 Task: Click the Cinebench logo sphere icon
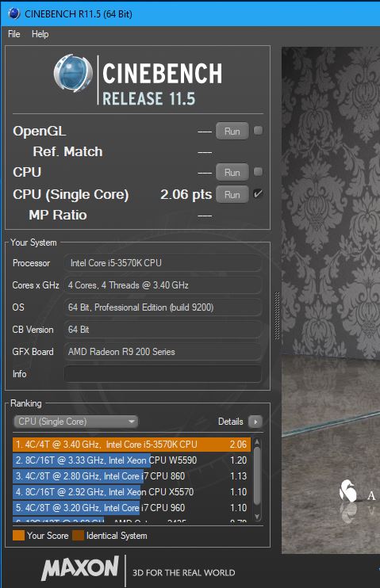point(73,74)
